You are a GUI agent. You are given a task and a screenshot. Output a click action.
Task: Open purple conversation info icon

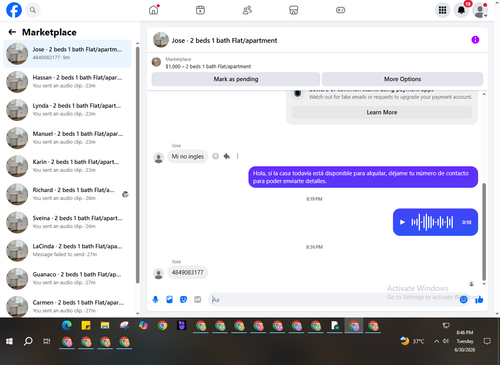coord(475,40)
